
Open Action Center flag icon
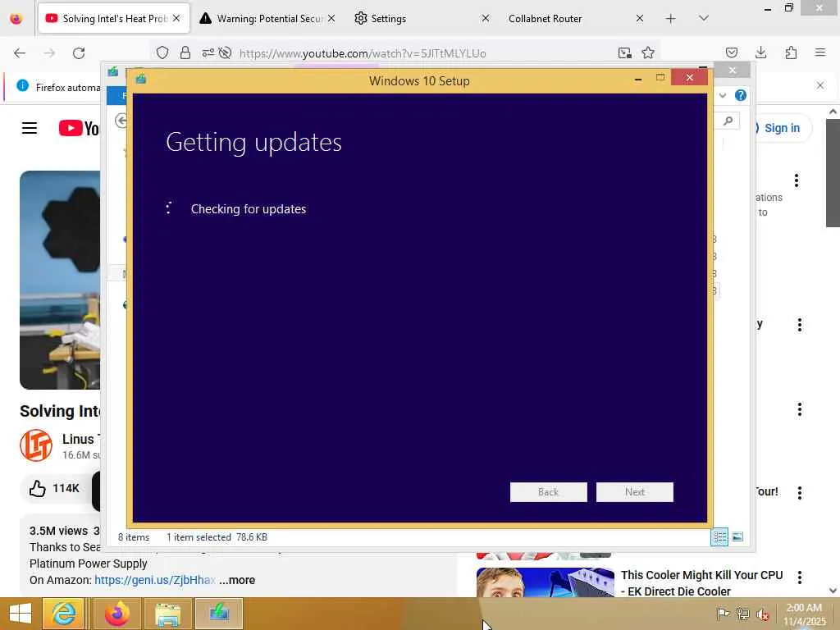(723, 614)
